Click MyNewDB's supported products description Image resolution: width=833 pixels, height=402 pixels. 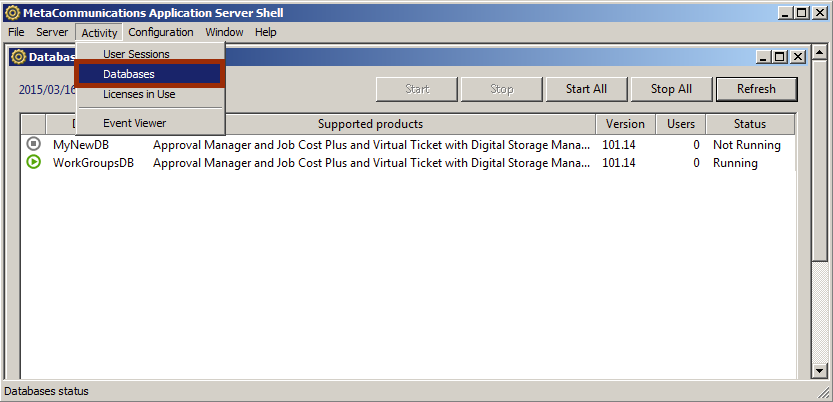(x=371, y=145)
